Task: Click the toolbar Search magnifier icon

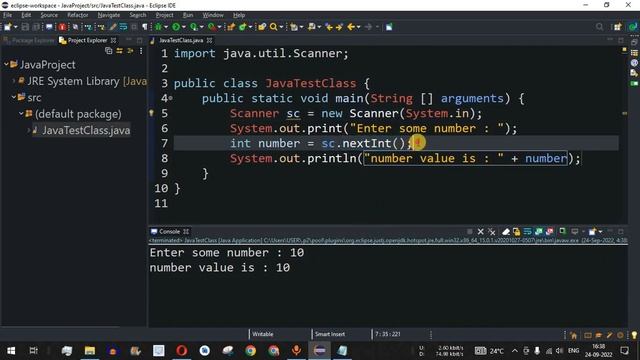Action: 273,27
